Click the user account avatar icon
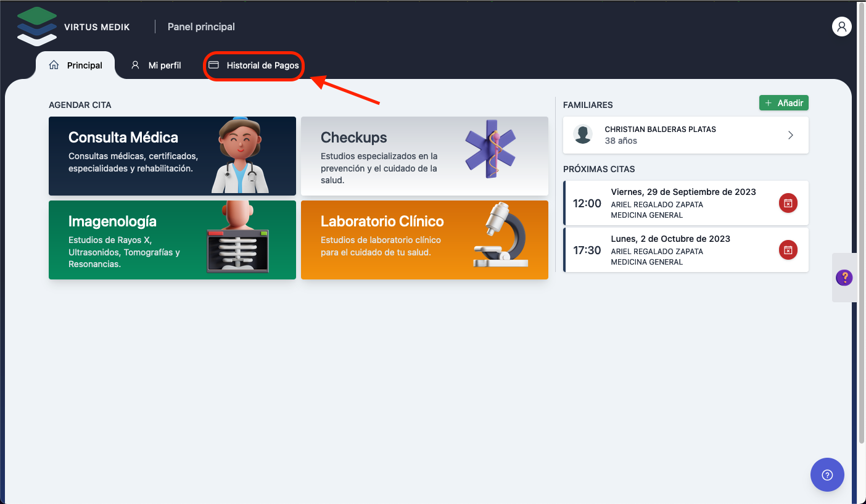Viewport: 866px width, 504px height. pos(841,27)
